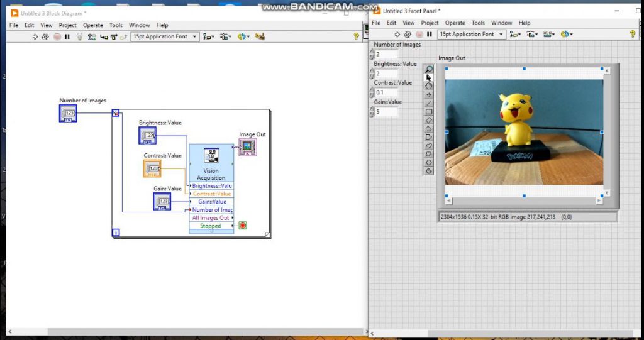
Task: Click Contrast::Value field showing 0.1
Action: (x=387, y=92)
